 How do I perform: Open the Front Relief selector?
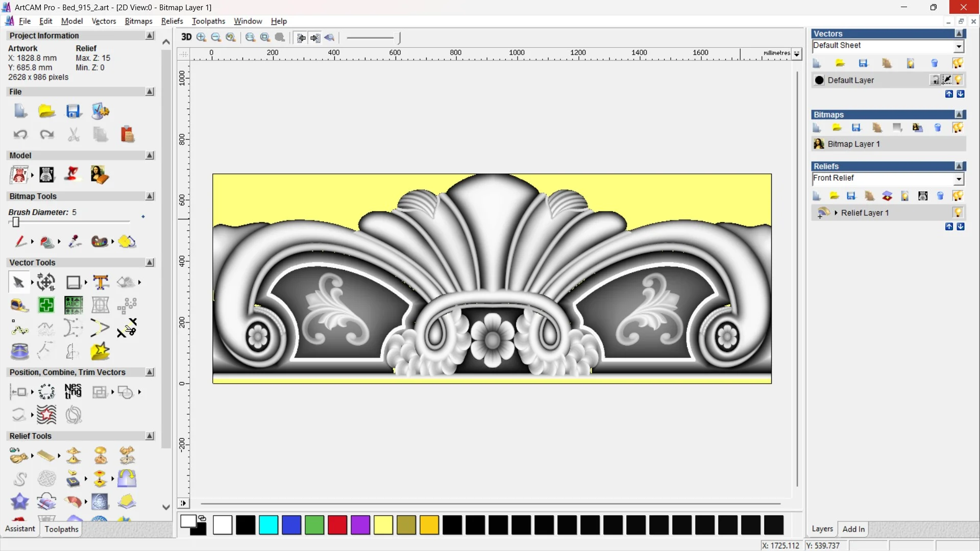tap(959, 179)
